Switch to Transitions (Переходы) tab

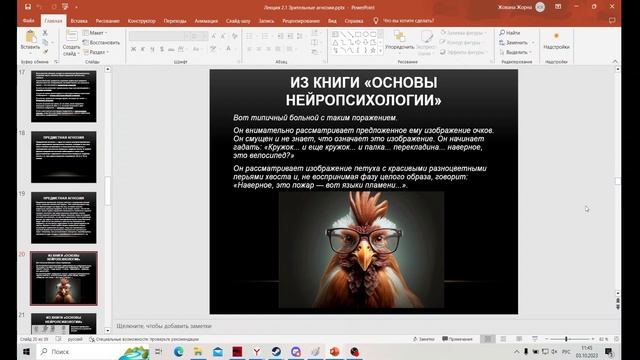pyautogui.click(x=175, y=20)
